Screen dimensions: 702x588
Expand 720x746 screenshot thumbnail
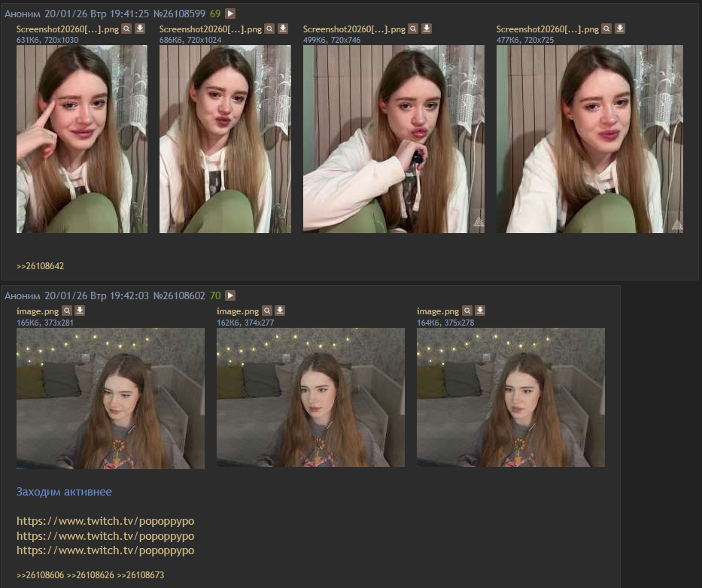point(394,138)
